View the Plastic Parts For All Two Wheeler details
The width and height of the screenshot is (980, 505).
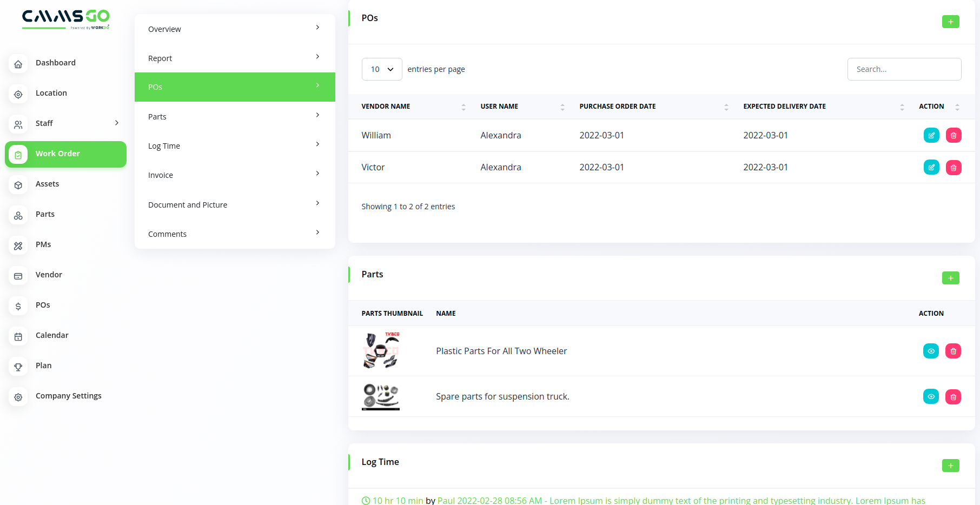coord(931,351)
